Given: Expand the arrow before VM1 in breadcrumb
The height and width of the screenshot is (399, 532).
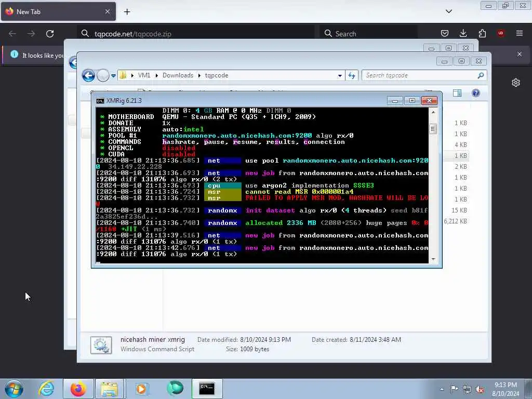Looking at the screenshot, I should tap(132, 75).
